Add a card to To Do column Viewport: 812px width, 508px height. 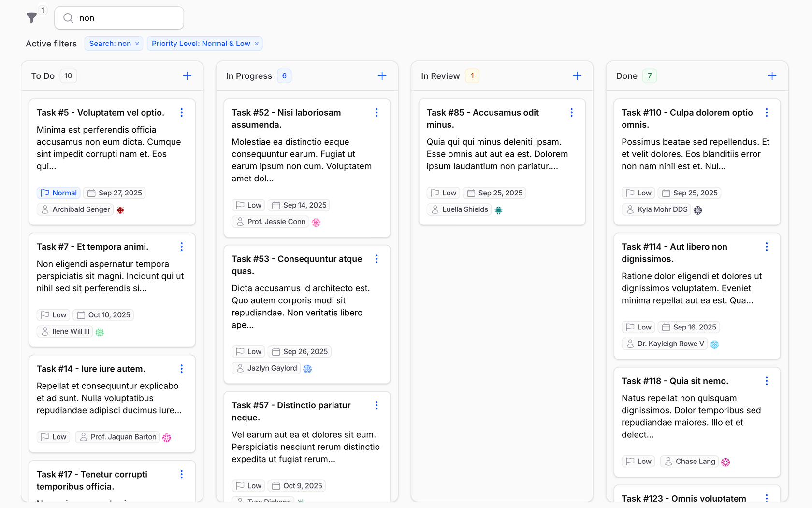(x=187, y=76)
